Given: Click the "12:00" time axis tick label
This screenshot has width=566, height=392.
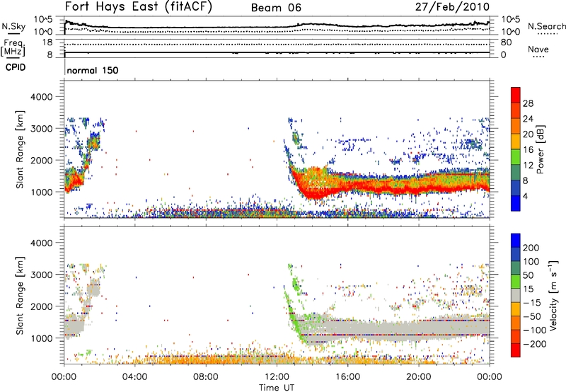Looking at the screenshot, I should [x=277, y=377].
